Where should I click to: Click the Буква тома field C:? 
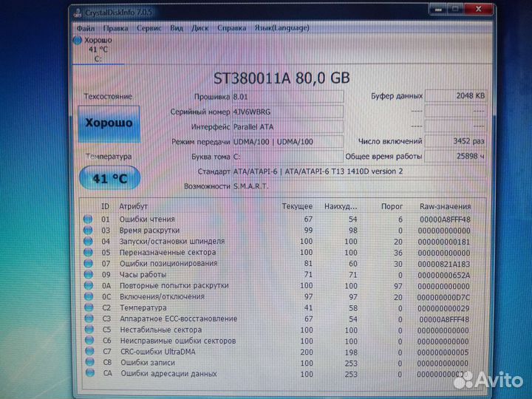point(287,157)
